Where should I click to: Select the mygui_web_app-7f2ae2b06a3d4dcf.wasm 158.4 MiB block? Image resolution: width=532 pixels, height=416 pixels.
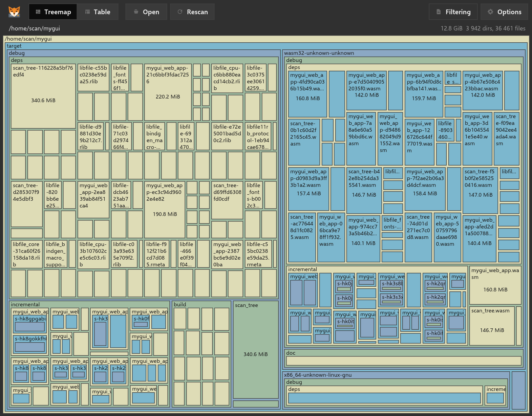(425, 189)
